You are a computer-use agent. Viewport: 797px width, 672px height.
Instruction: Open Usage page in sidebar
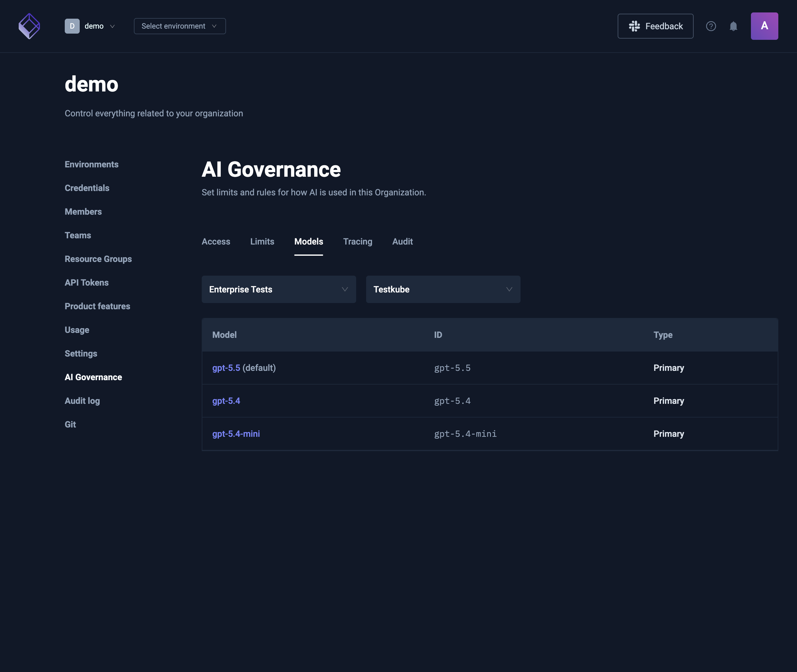pos(77,330)
